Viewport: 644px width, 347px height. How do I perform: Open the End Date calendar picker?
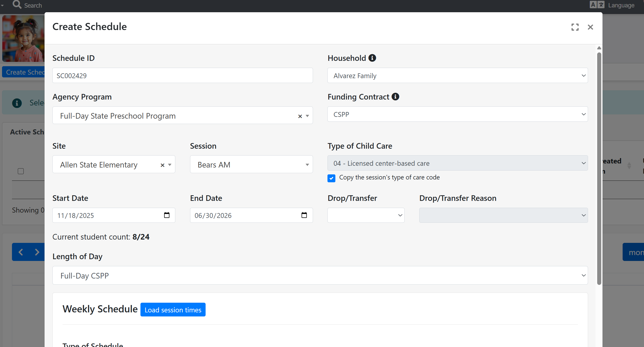click(x=304, y=215)
